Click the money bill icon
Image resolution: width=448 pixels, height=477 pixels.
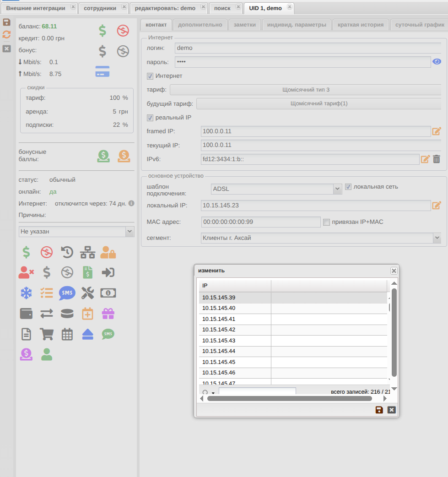108,293
